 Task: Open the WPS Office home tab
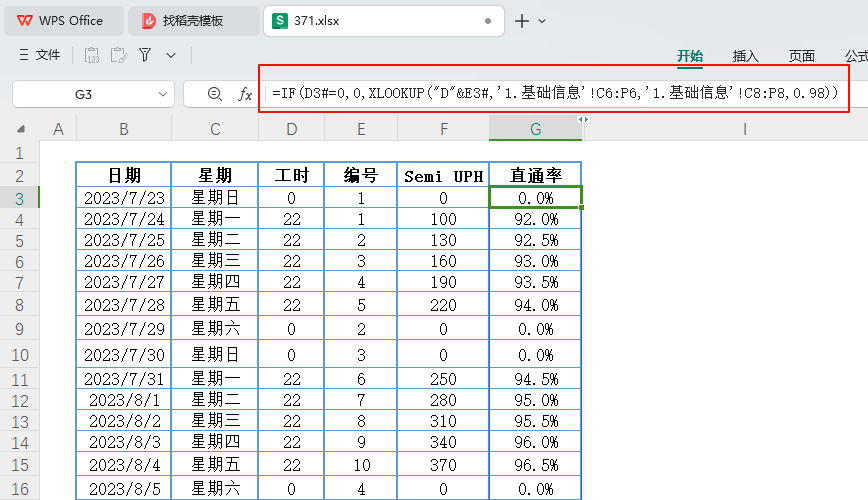(63, 21)
